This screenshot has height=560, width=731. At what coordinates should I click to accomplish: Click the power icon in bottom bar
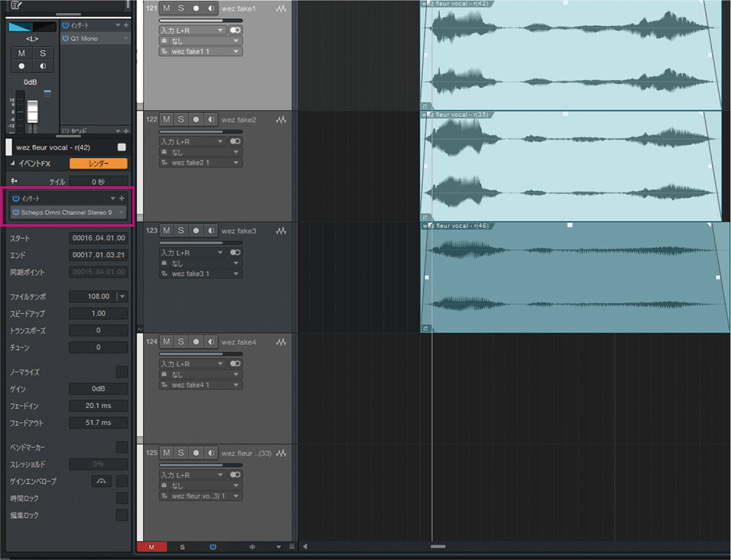click(x=213, y=547)
